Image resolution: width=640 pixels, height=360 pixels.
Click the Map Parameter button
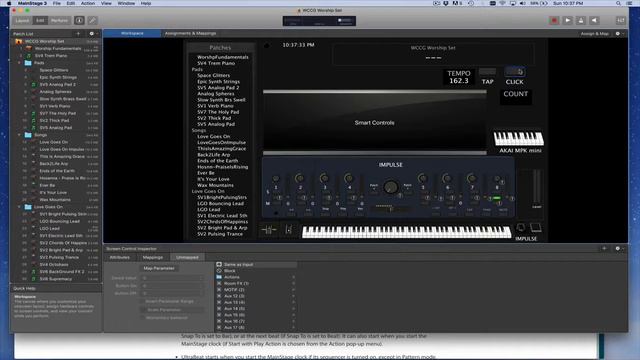point(159,268)
